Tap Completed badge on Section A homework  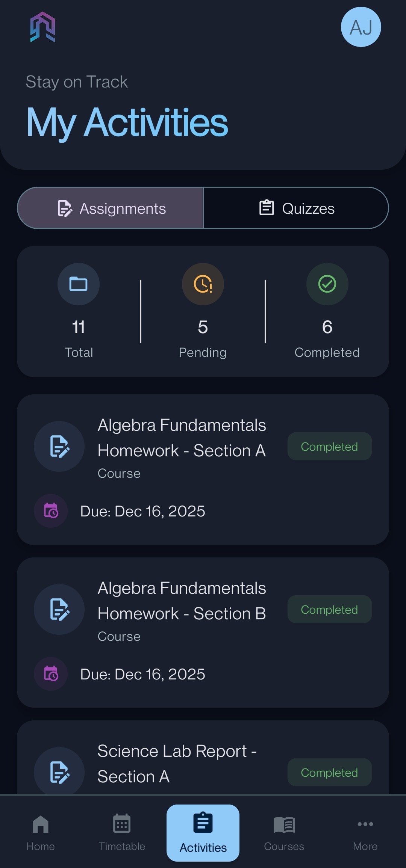click(x=329, y=447)
